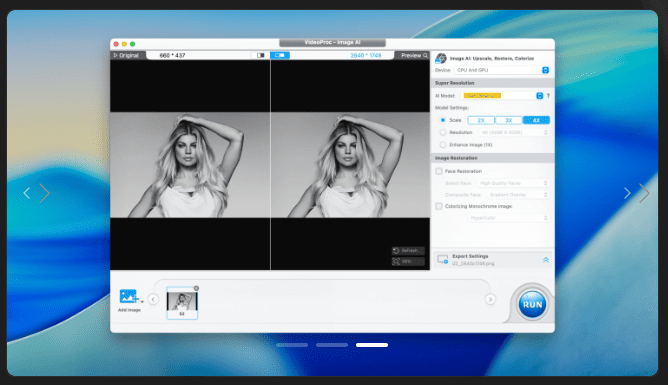
Task: Click the upscaled image in right pane
Action: point(350,165)
